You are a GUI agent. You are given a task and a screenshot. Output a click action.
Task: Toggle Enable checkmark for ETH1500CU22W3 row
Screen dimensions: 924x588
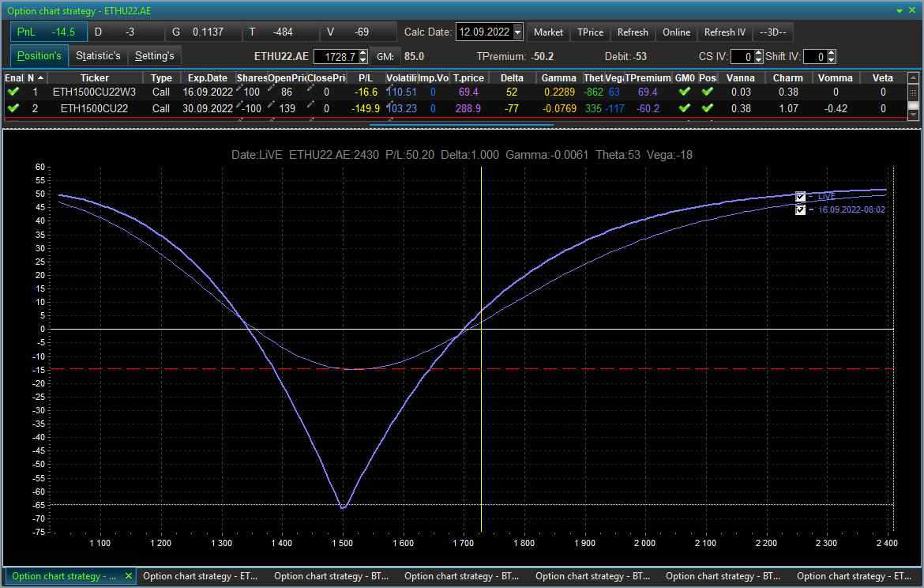pos(13,92)
